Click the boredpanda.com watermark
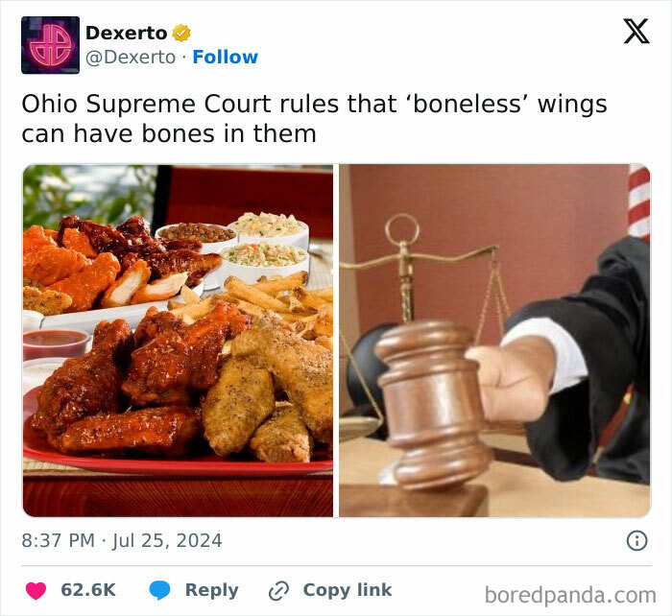The image size is (672, 616). 570,596
